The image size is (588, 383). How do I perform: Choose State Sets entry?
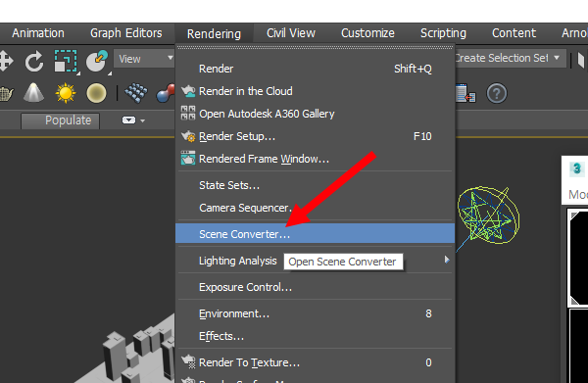[315, 185]
